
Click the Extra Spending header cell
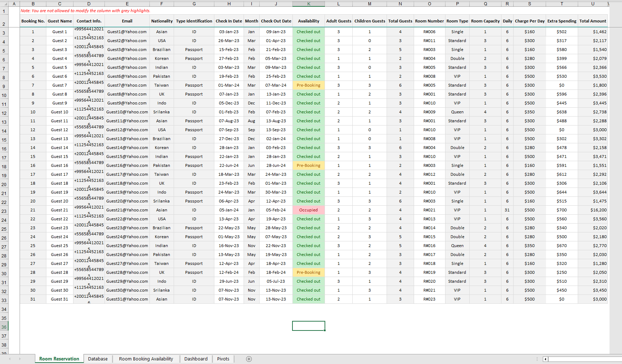[562, 21]
